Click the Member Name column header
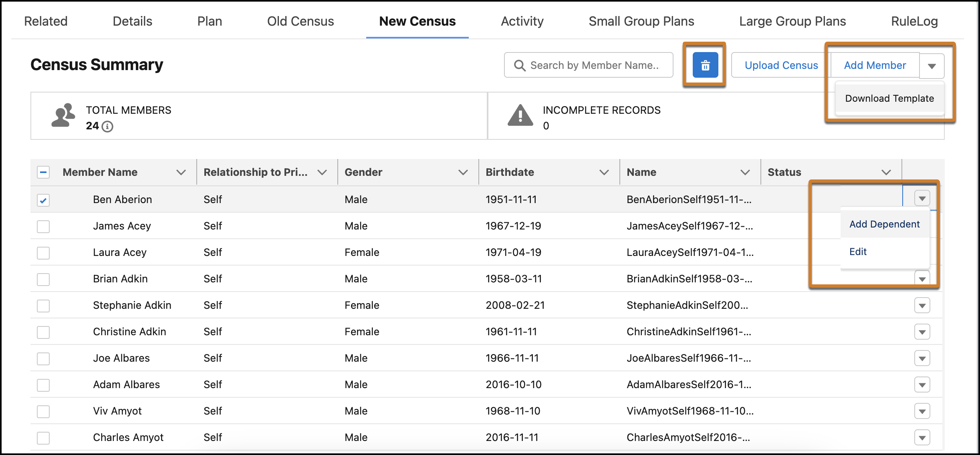This screenshot has height=455, width=980. (x=100, y=172)
